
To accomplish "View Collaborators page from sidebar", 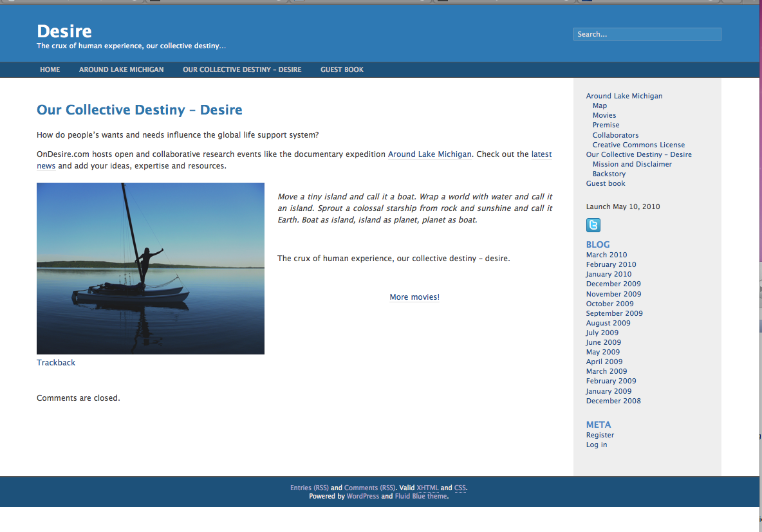I will click(615, 135).
